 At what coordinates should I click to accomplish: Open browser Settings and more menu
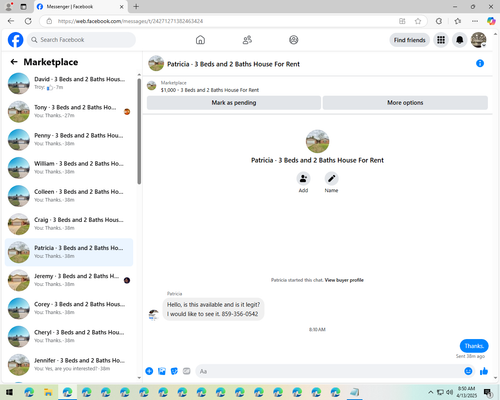coord(475,21)
